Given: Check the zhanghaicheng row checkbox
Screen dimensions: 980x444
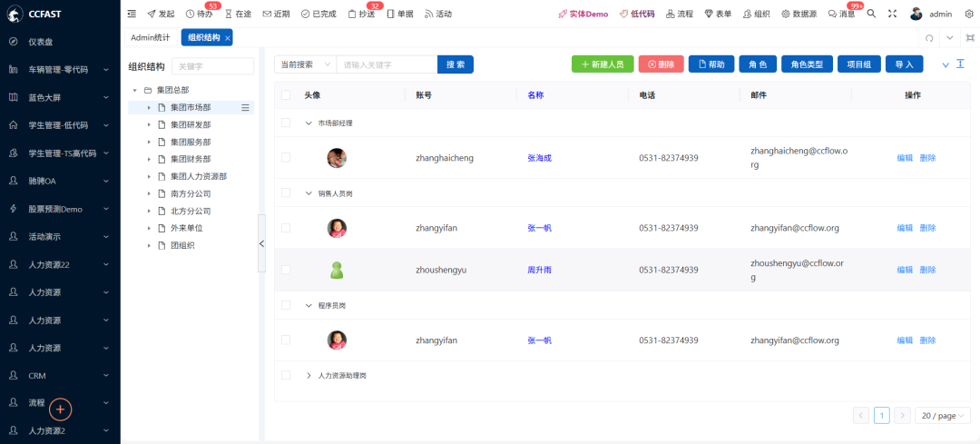Looking at the screenshot, I should [286, 158].
